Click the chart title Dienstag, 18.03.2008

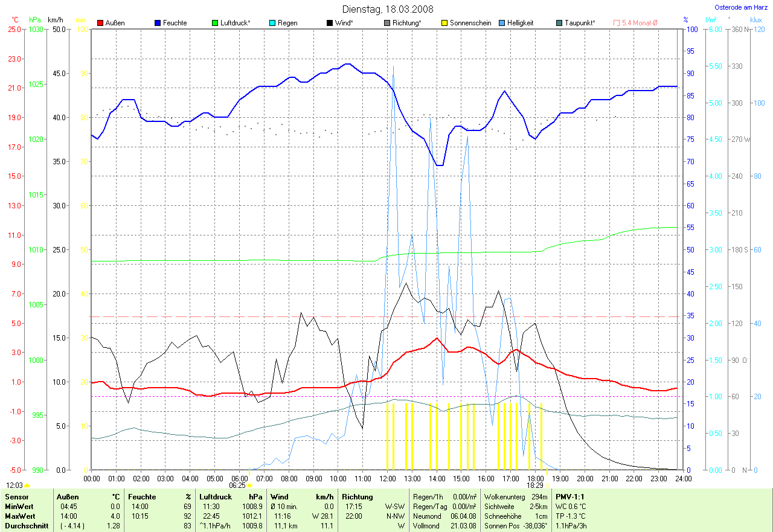point(386,9)
